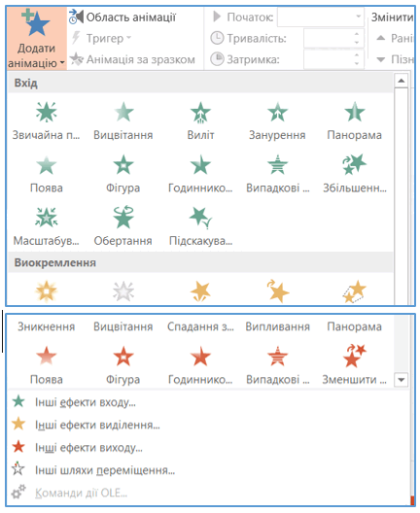The width and height of the screenshot is (420, 513).
Task: Apply the Панорама entrance animation
Action: point(354,120)
